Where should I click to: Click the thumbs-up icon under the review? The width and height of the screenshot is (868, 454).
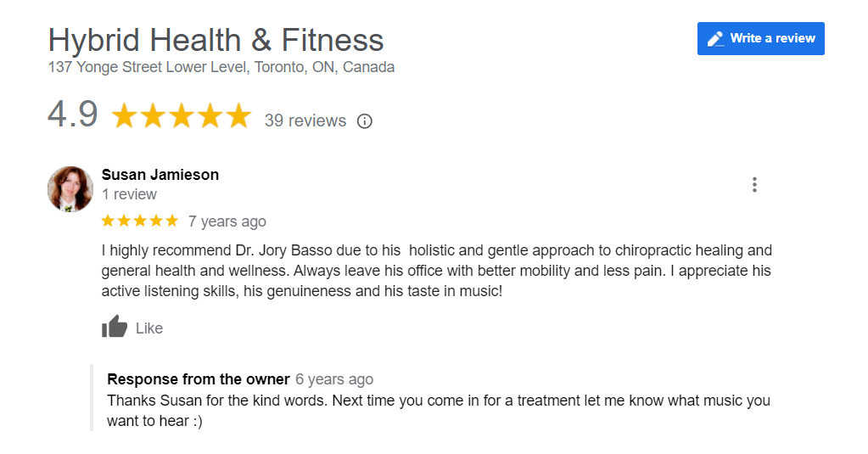click(115, 327)
